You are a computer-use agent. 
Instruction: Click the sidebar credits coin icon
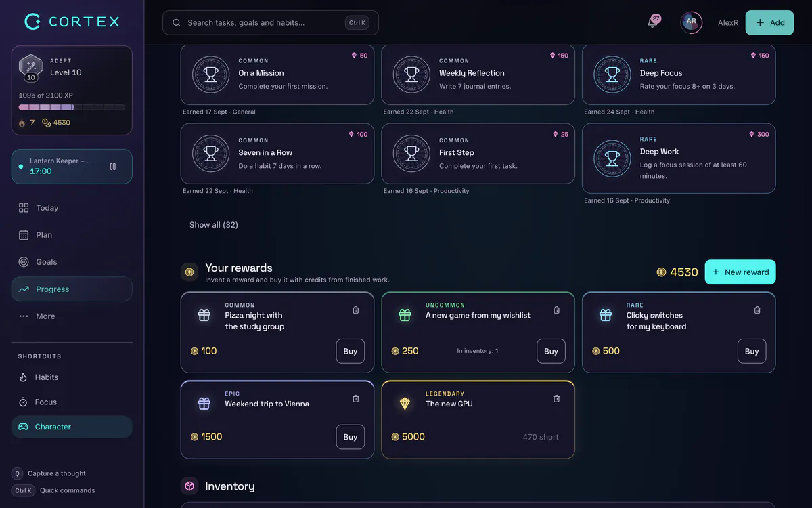pos(47,123)
